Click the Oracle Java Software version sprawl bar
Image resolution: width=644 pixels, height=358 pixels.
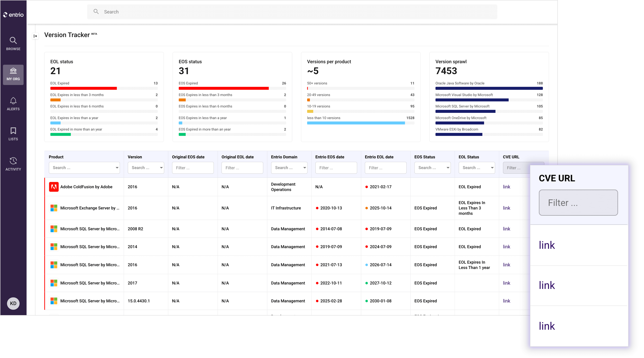pos(489,88)
